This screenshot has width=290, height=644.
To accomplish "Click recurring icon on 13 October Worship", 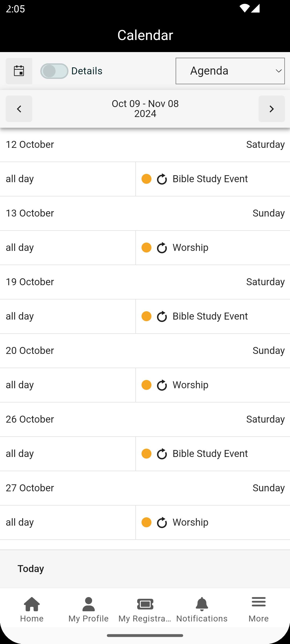I will (162, 248).
